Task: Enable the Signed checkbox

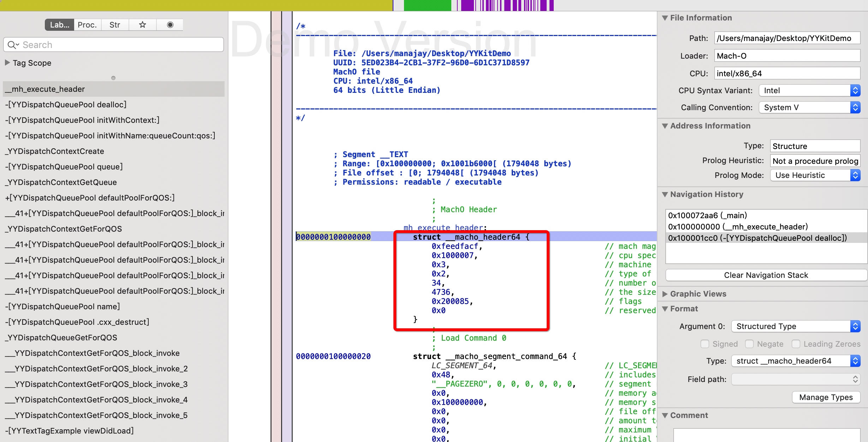Action: 704,344
